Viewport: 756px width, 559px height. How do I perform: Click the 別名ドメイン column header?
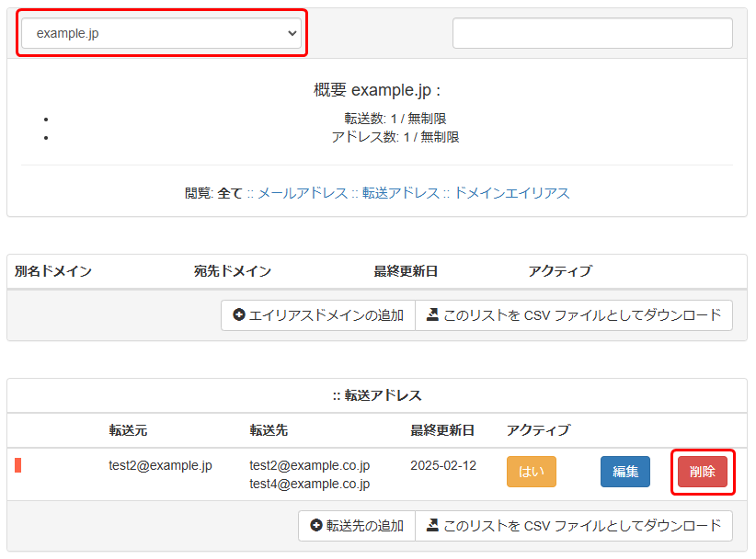[x=53, y=271]
